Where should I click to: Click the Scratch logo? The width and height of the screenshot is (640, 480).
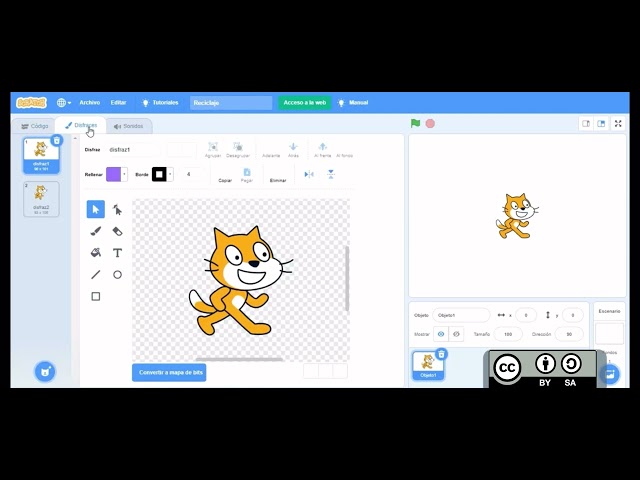(x=31, y=102)
